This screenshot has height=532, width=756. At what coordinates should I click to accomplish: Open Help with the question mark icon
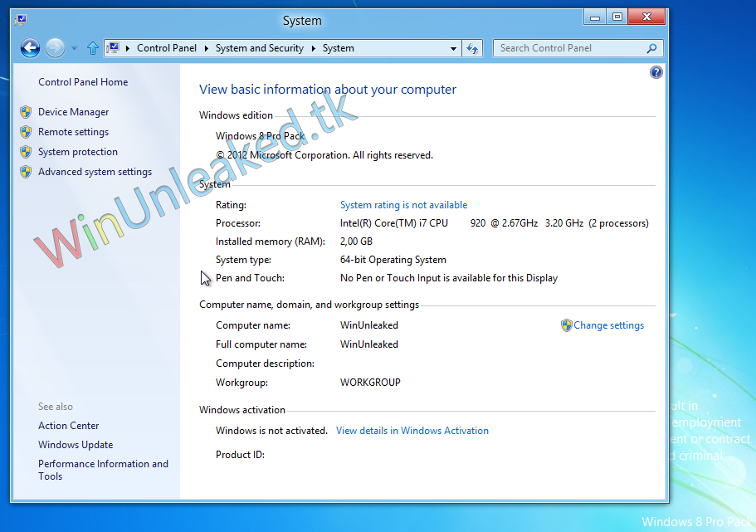[x=656, y=72]
